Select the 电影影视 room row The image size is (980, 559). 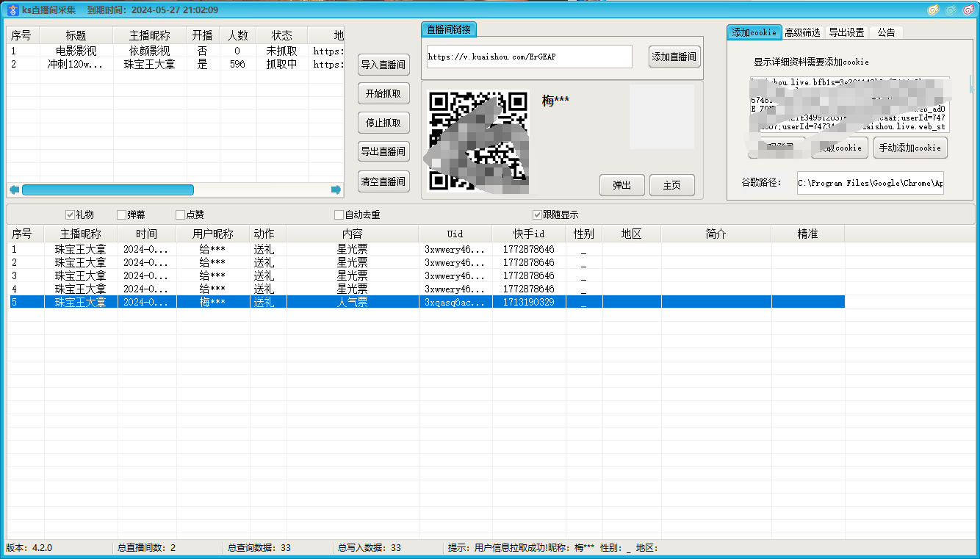pos(175,51)
